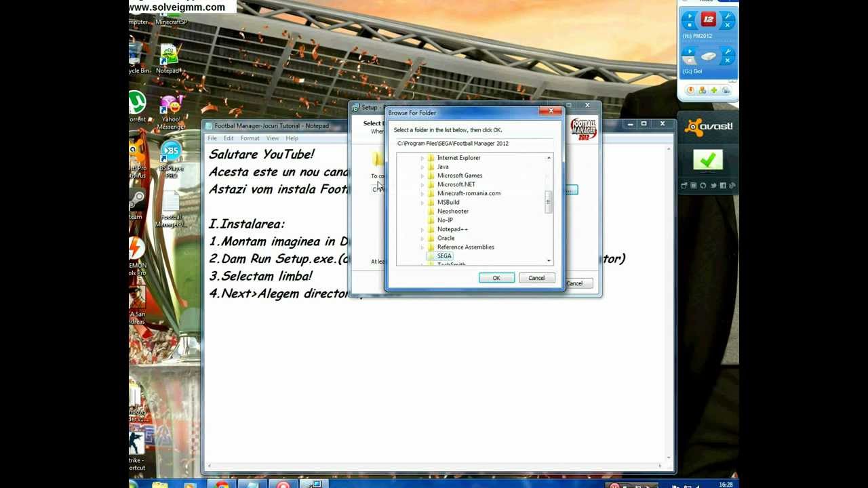The height and width of the screenshot is (488, 868).
Task: Click the play button for FM2012 drive
Action: click(690, 16)
